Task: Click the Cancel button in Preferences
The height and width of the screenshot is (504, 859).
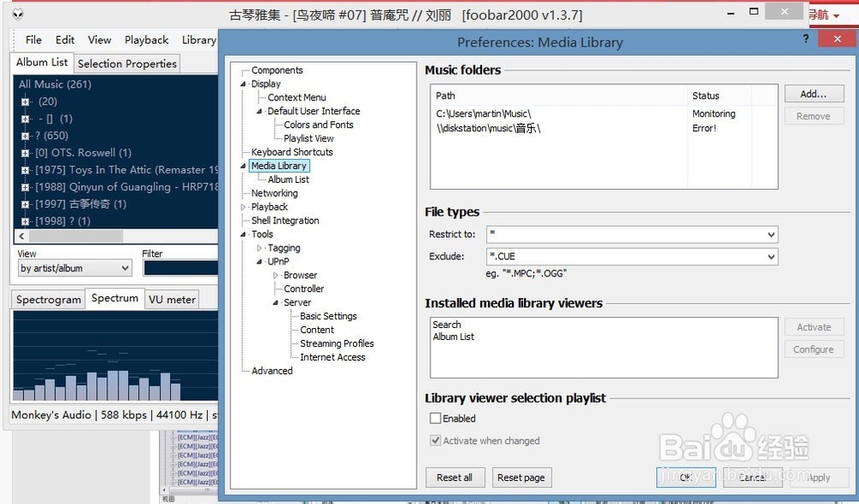Action: coord(752,477)
